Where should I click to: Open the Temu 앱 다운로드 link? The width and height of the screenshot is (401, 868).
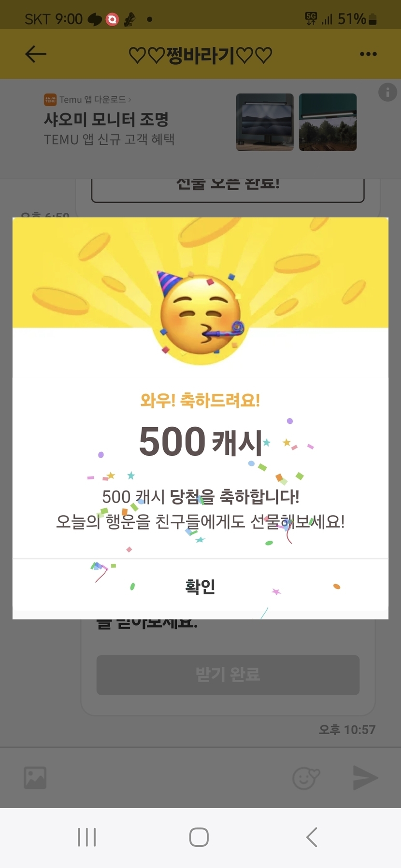tap(92, 99)
